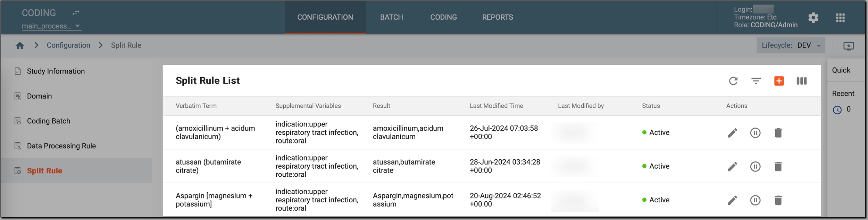Select verbatim term "(amoxicillinum + acidum clavulanicum)"
Viewport: 868px width, 220px height.
(215, 132)
